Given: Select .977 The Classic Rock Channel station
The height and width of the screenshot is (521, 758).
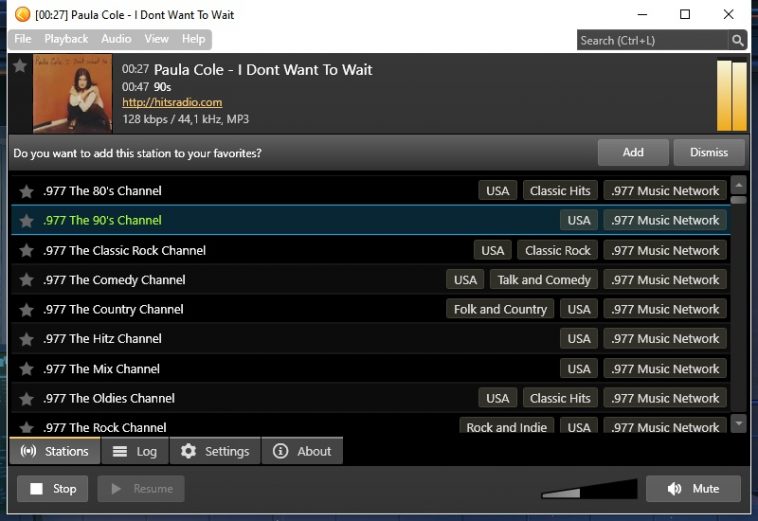Looking at the screenshot, I should (x=371, y=250).
